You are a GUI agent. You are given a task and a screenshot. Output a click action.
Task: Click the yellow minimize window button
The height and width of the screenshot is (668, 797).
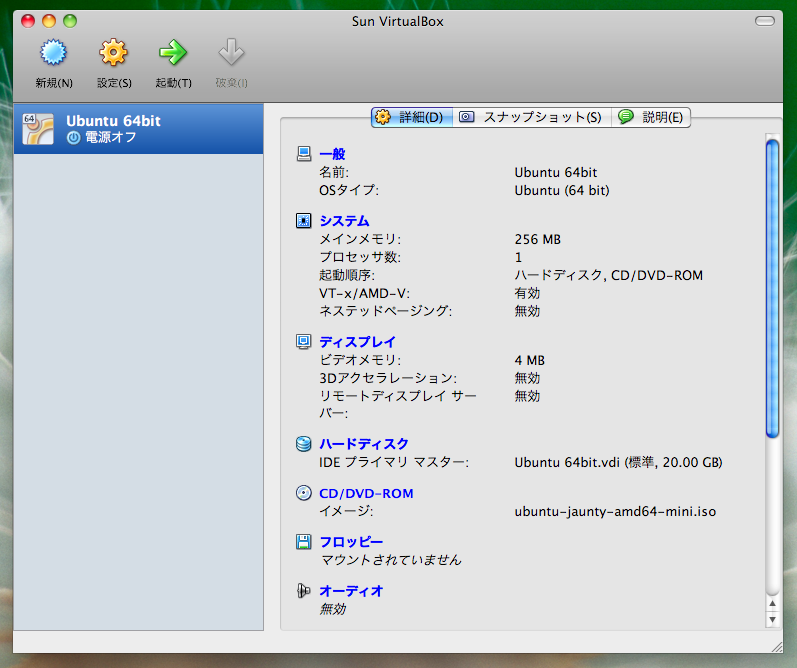coord(49,21)
